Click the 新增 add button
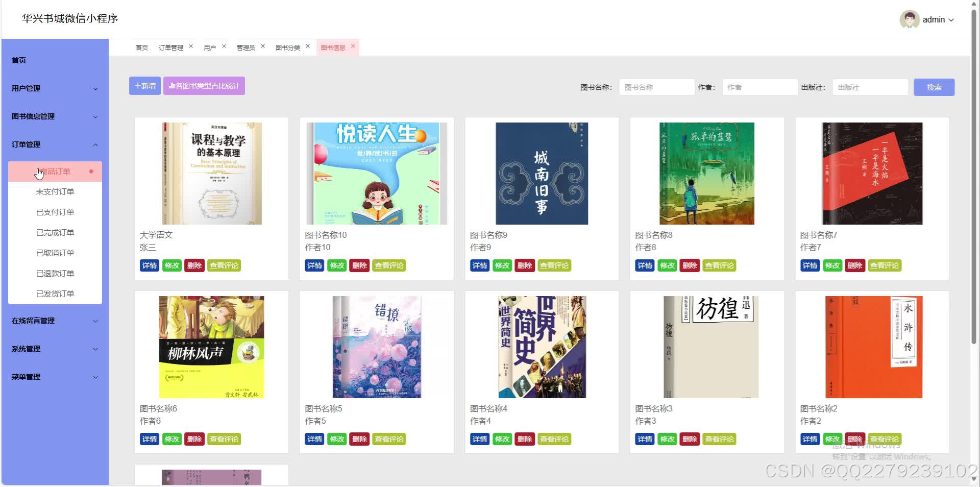The width and height of the screenshot is (980, 487). tap(145, 86)
